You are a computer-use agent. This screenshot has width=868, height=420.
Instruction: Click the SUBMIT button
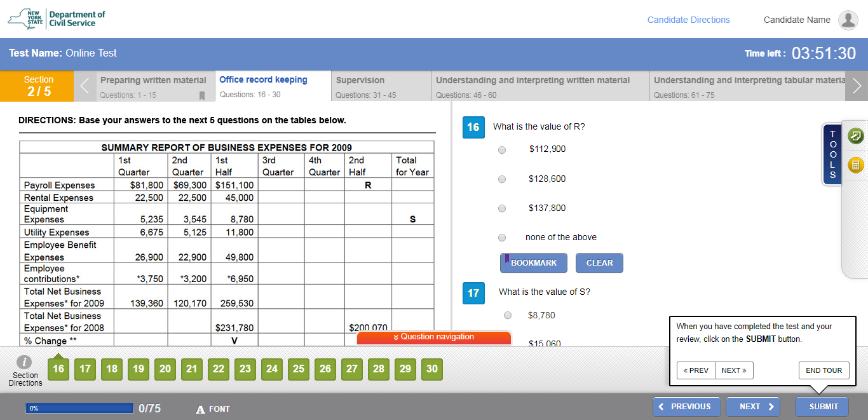(x=822, y=407)
